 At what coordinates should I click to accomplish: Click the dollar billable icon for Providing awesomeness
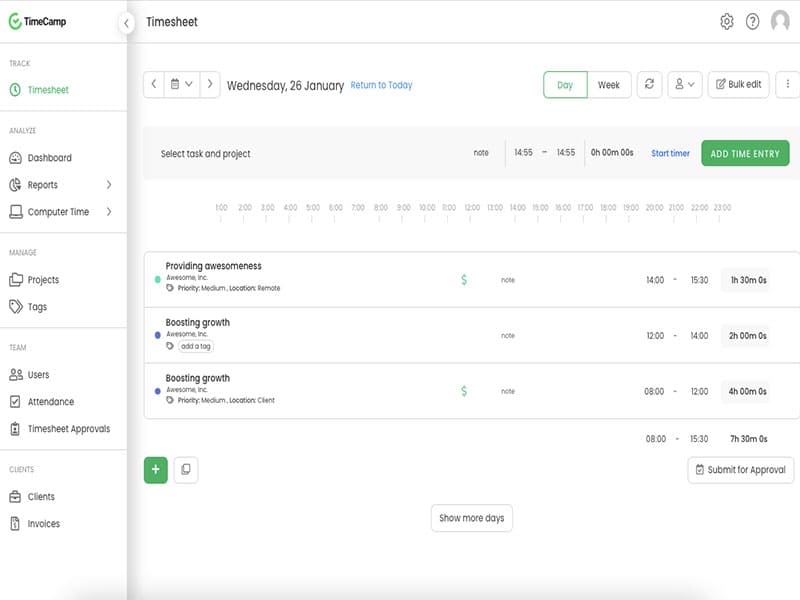[464, 280]
